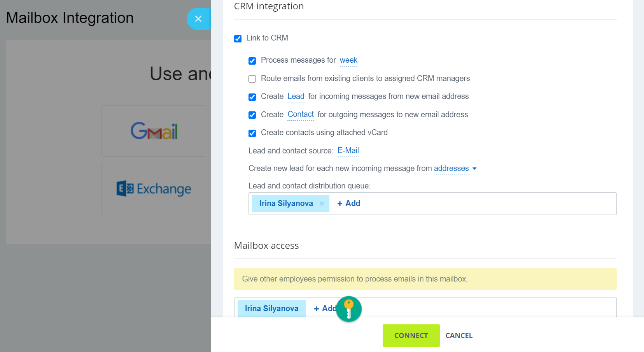Screen dimensions: 644x352
Task: Add an employee to the distribution queue
Action: click(348, 203)
